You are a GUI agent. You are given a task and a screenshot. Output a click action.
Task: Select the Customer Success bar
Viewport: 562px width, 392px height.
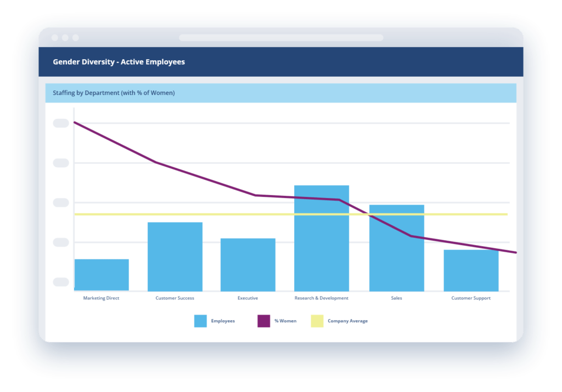pos(175,257)
